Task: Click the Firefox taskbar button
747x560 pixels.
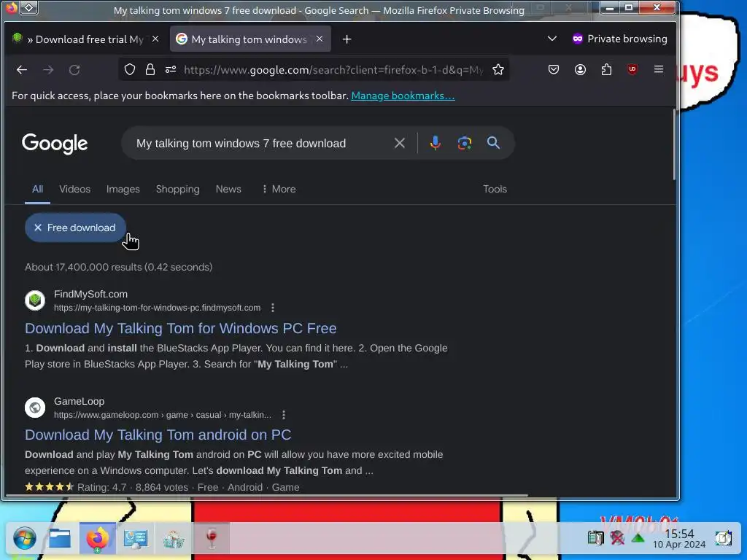Action: pyautogui.click(x=97, y=539)
